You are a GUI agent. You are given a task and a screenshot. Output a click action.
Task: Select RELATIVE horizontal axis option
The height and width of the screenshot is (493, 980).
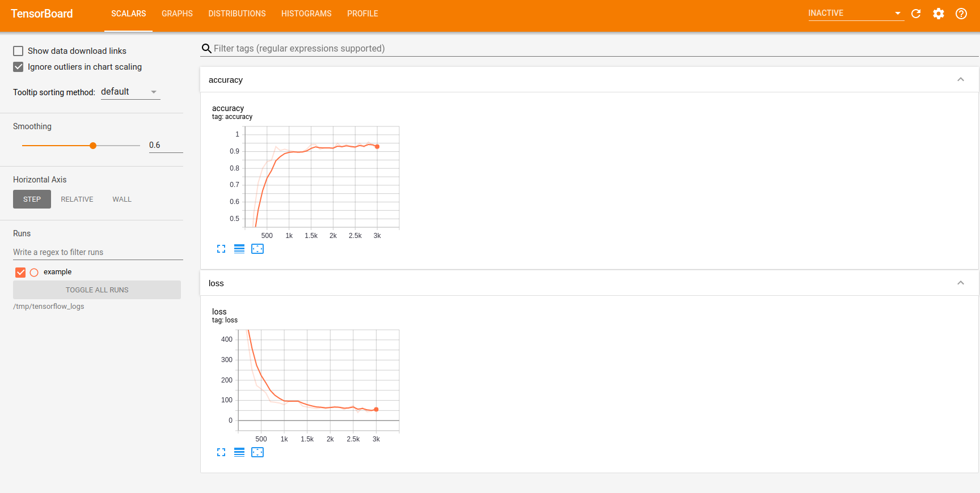point(77,199)
